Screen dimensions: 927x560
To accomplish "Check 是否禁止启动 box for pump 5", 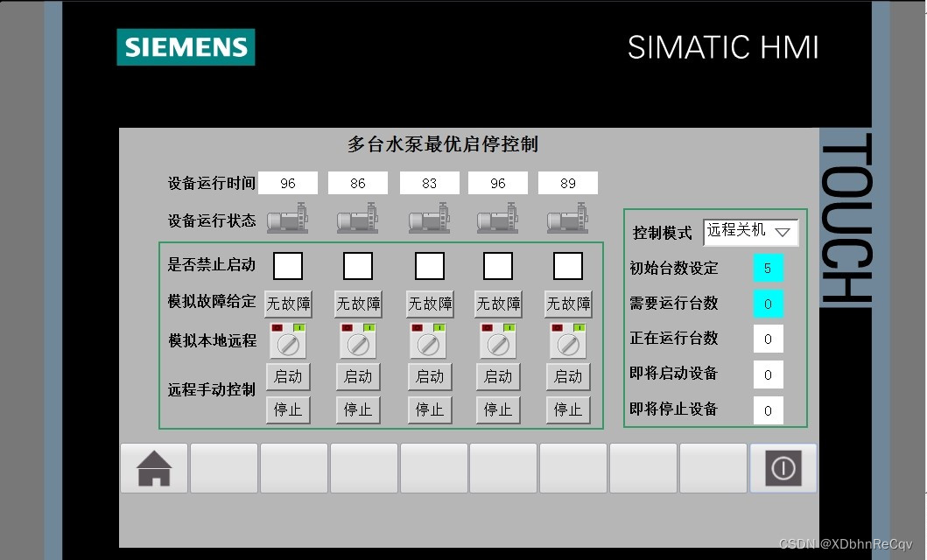I will tap(568, 266).
